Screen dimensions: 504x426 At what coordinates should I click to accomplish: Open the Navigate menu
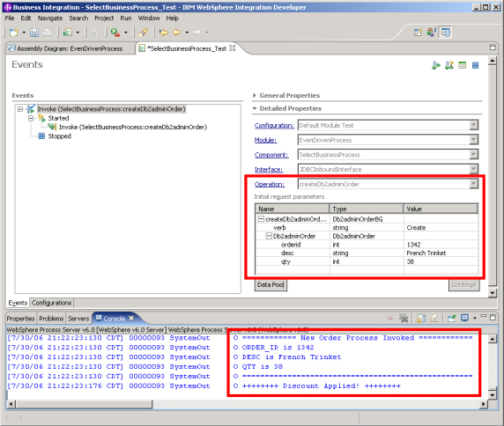click(x=50, y=18)
